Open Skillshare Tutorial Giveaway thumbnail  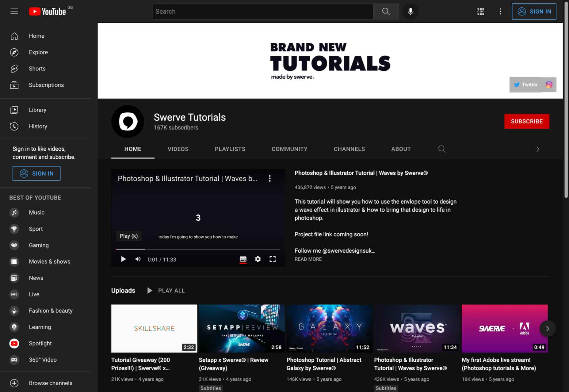[x=154, y=329]
